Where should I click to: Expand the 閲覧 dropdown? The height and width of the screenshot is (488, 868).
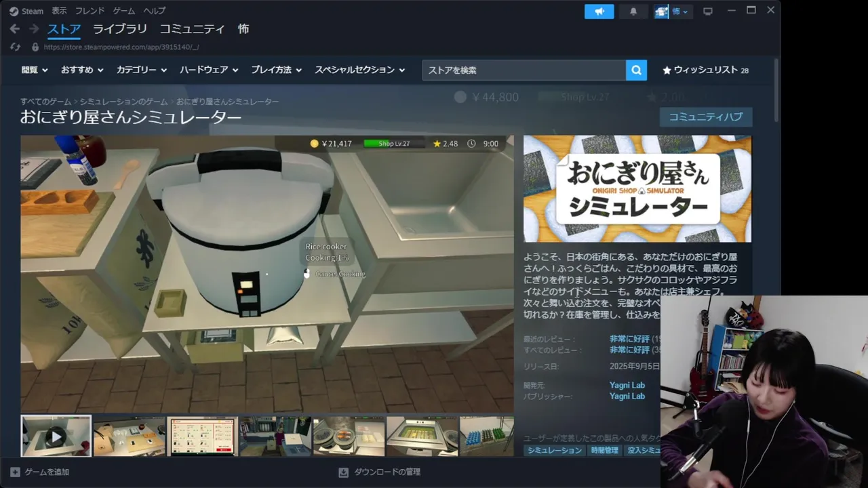click(35, 70)
